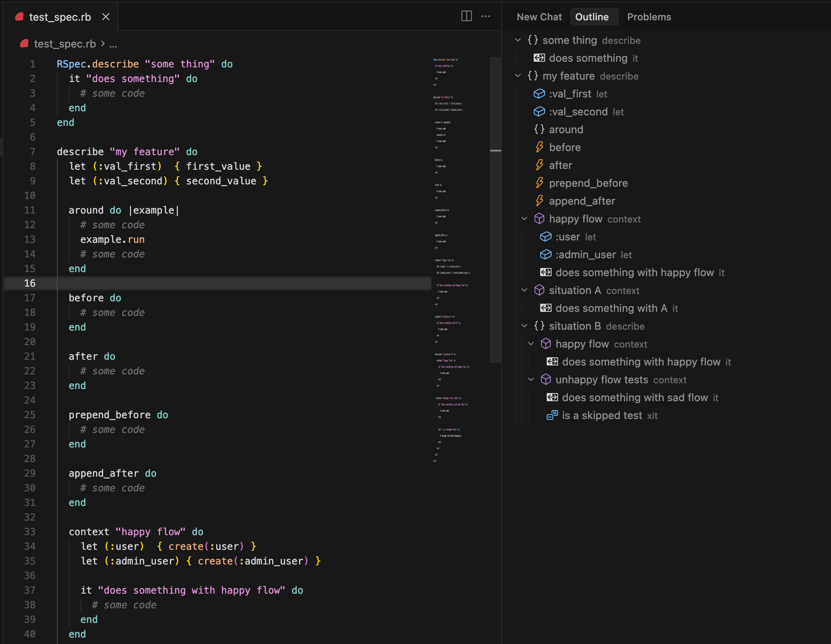Viewport: 831px width, 644px height.
Task: Close the test_spec.rb editor tab
Action: coord(106,17)
